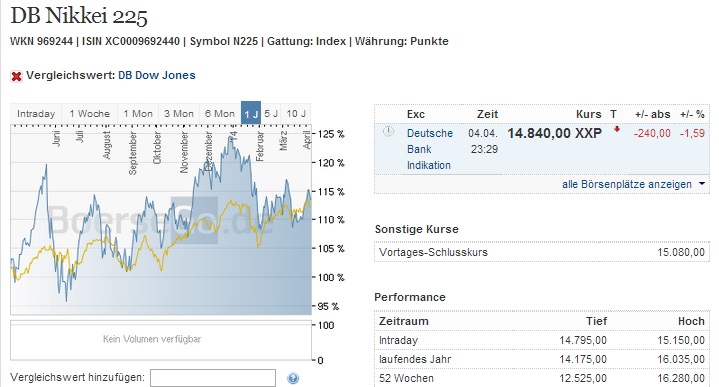
Task: Click the red down-arrow trend icon
Action: 617,129
